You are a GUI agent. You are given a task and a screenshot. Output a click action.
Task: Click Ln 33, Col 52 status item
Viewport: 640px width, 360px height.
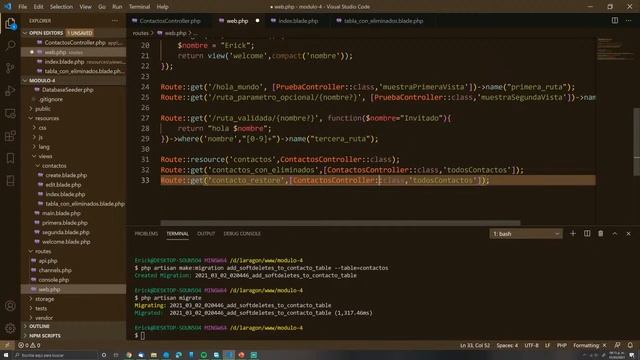click(x=475, y=345)
